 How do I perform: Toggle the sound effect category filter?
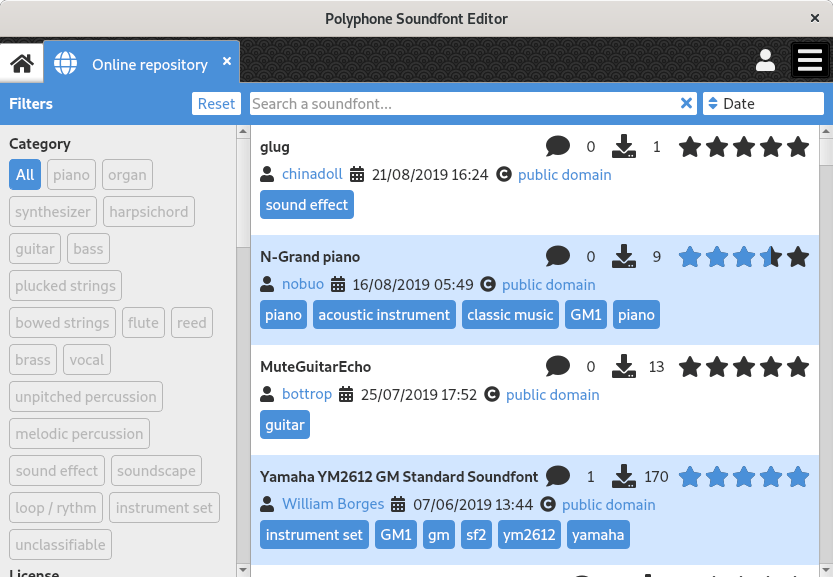click(55, 470)
